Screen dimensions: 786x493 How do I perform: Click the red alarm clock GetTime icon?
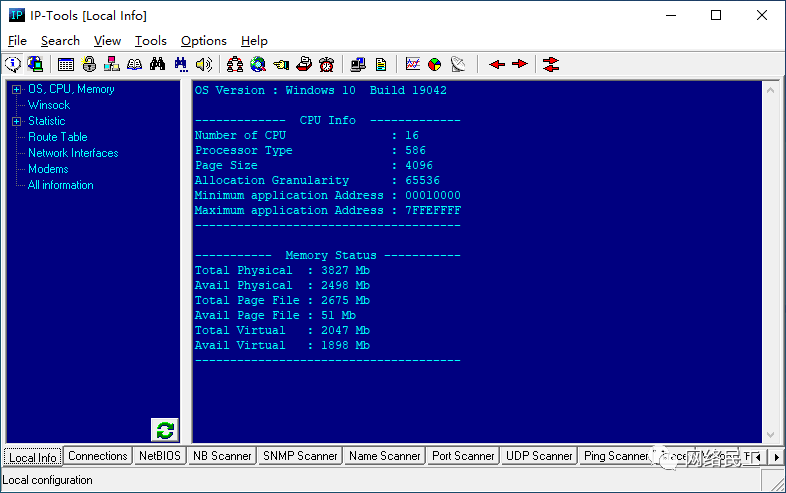[x=327, y=64]
